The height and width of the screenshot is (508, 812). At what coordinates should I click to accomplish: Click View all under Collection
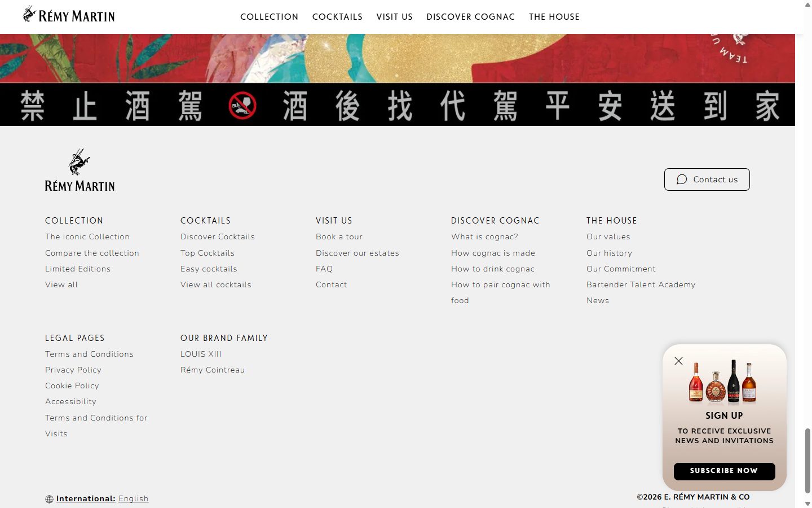click(61, 284)
